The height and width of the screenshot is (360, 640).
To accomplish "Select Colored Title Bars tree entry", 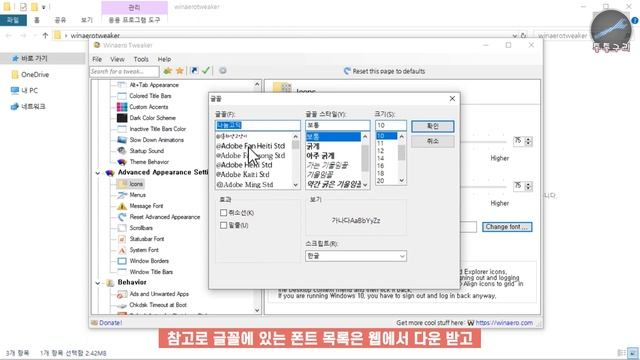I will pos(150,96).
